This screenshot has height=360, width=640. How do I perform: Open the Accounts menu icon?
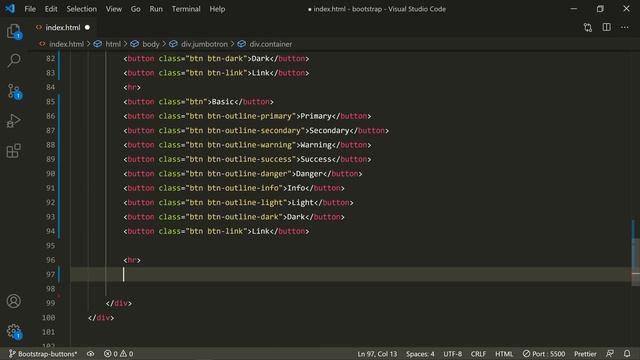pos(14,301)
